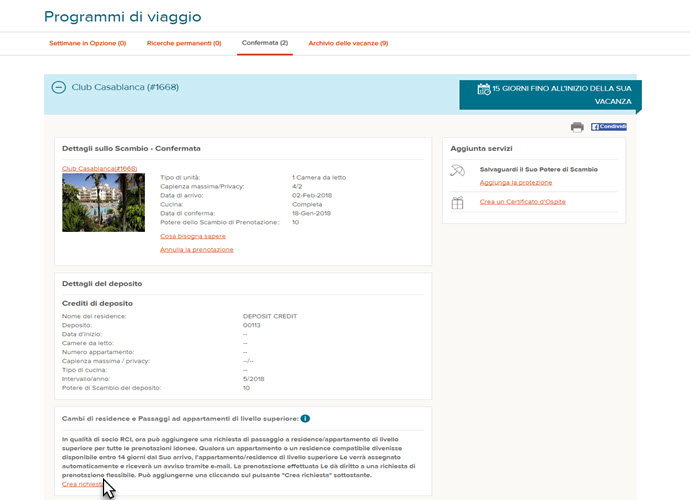Open the Club Casablanca(#1668) resort link
690x500 pixels.
[99, 169]
